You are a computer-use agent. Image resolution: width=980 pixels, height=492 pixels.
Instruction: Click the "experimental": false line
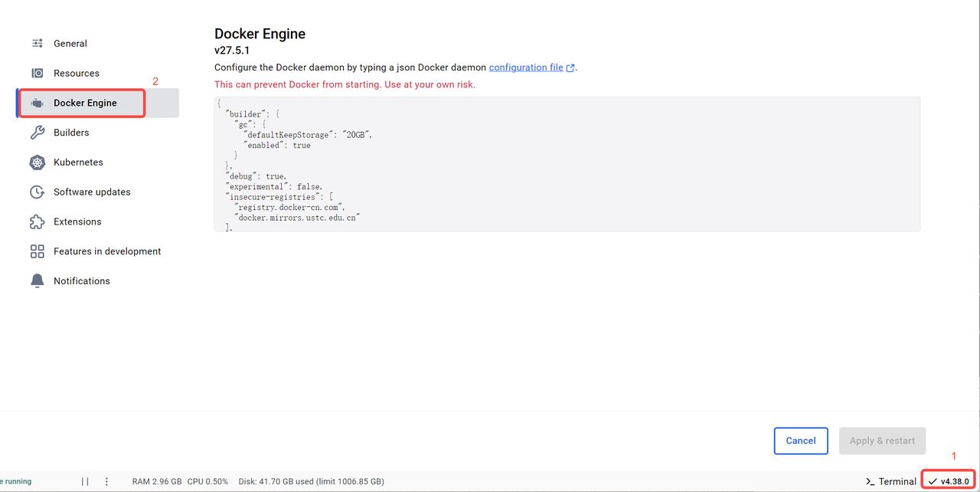pyautogui.click(x=273, y=186)
